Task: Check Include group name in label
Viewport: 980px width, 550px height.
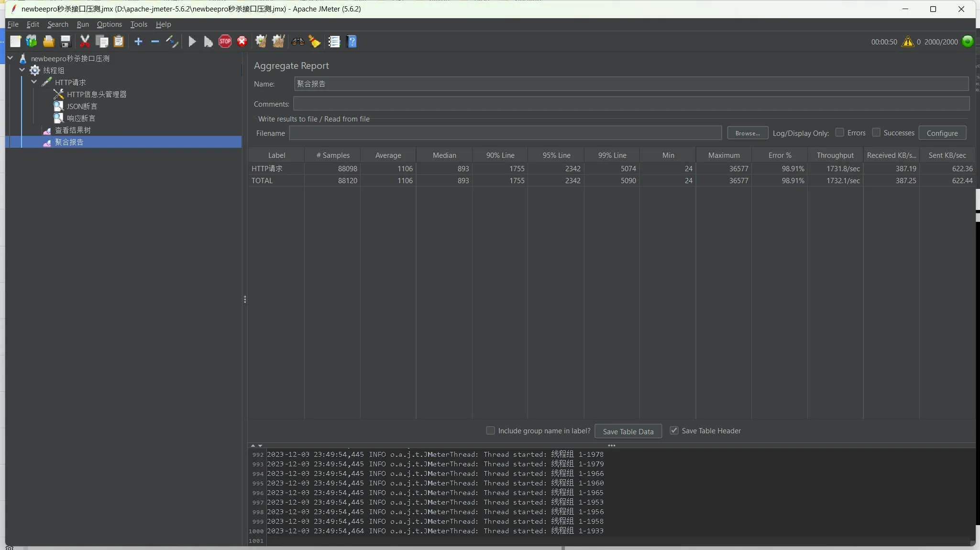Action: click(x=490, y=430)
